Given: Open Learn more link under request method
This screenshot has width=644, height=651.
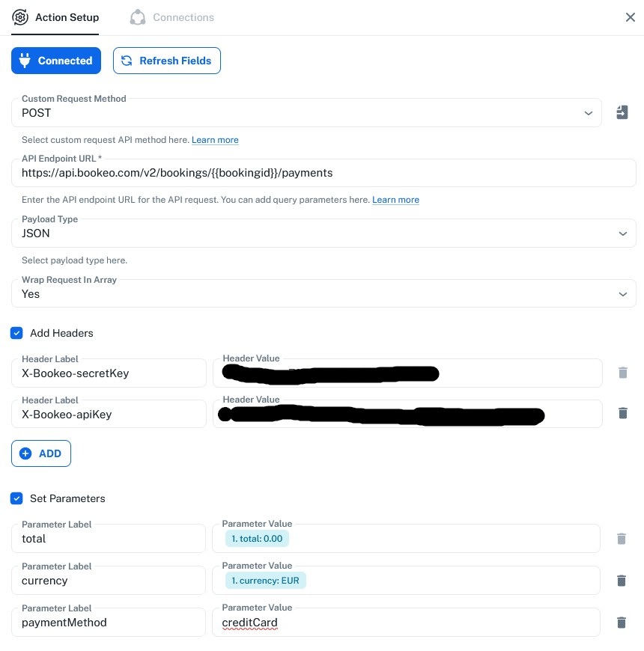Looking at the screenshot, I should tap(215, 140).
